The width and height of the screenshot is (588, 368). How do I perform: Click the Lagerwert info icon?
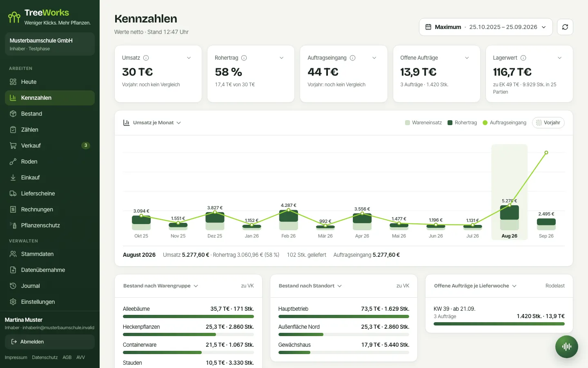point(523,58)
